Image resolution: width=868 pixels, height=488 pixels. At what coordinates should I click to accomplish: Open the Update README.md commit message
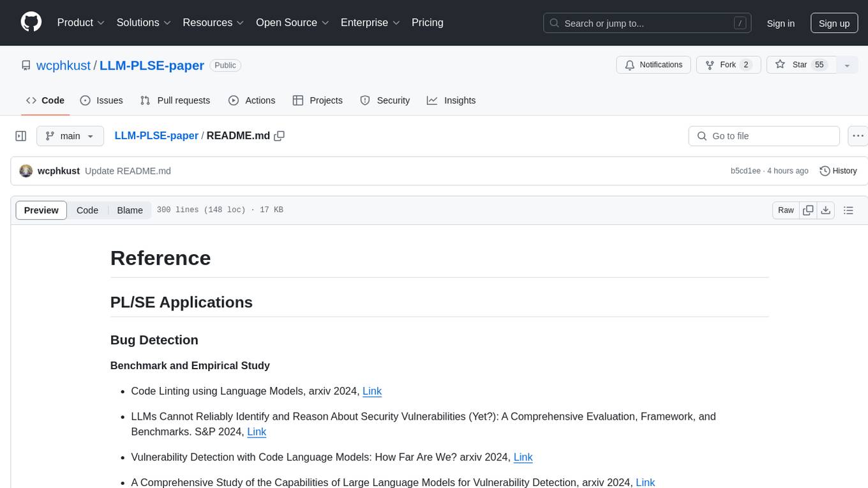click(x=128, y=171)
